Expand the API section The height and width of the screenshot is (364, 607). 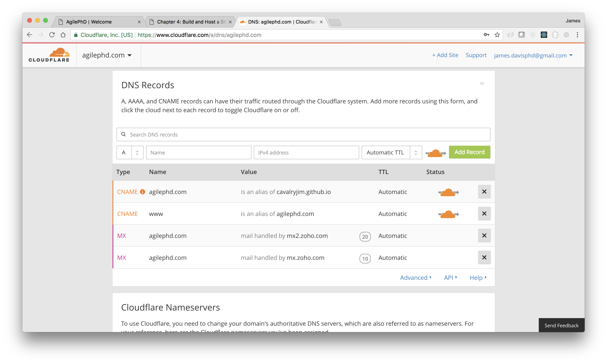click(x=450, y=278)
